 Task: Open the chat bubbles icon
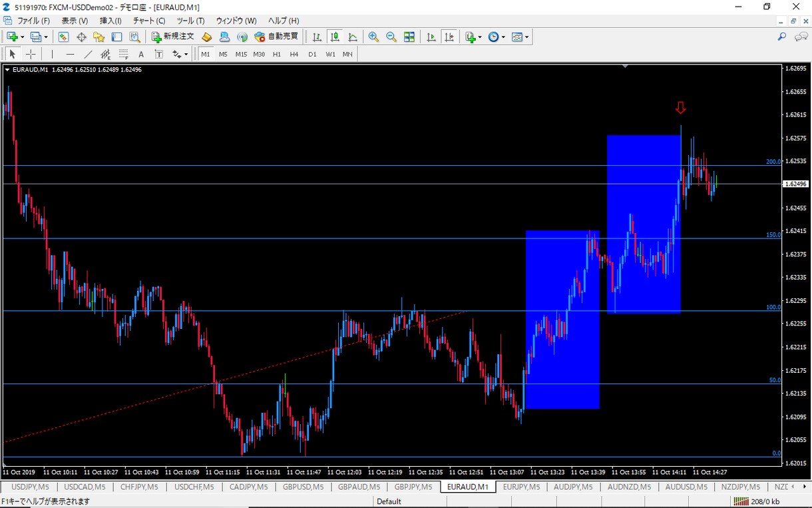tap(801, 37)
